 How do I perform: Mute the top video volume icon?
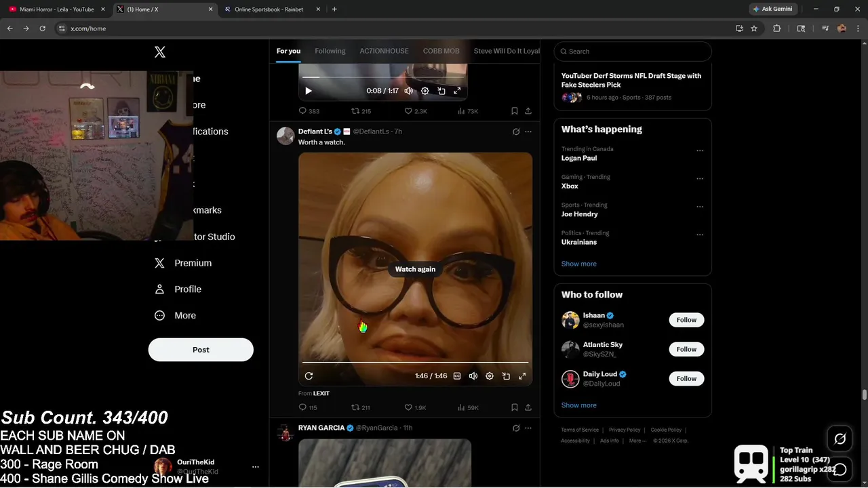point(409,91)
